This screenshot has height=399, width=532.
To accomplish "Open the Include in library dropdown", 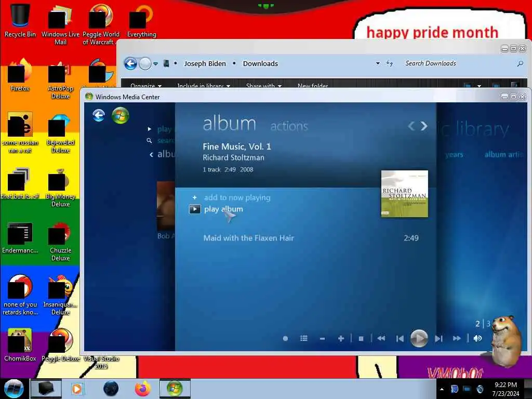I will tap(204, 86).
